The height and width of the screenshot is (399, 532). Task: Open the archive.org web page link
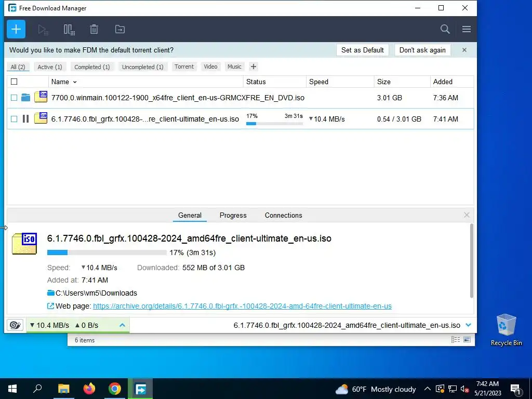[242, 306]
